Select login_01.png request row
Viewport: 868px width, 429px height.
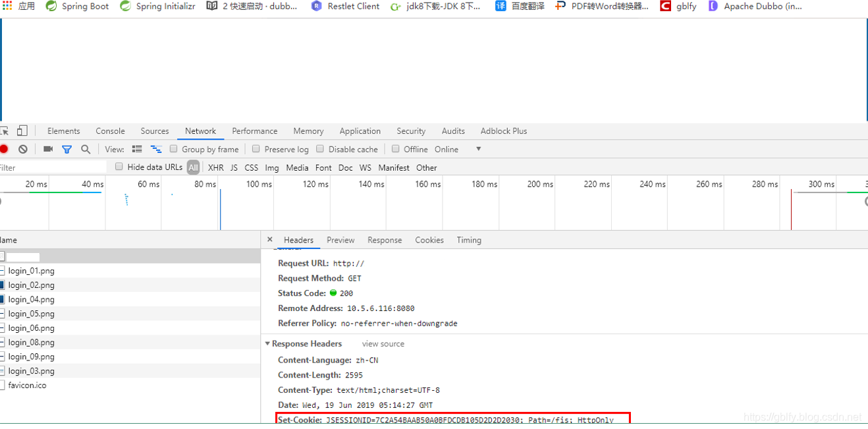click(x=130, y=271)
